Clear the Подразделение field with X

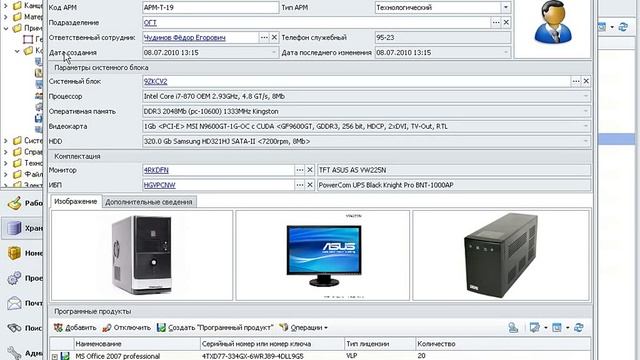[x=506, y=23]
